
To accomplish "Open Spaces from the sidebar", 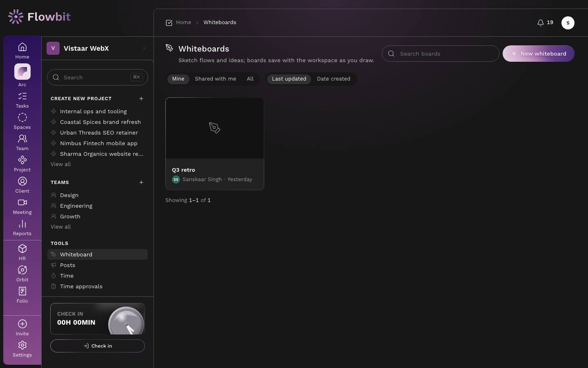I will pyautogui.click(x=22, y=121).
